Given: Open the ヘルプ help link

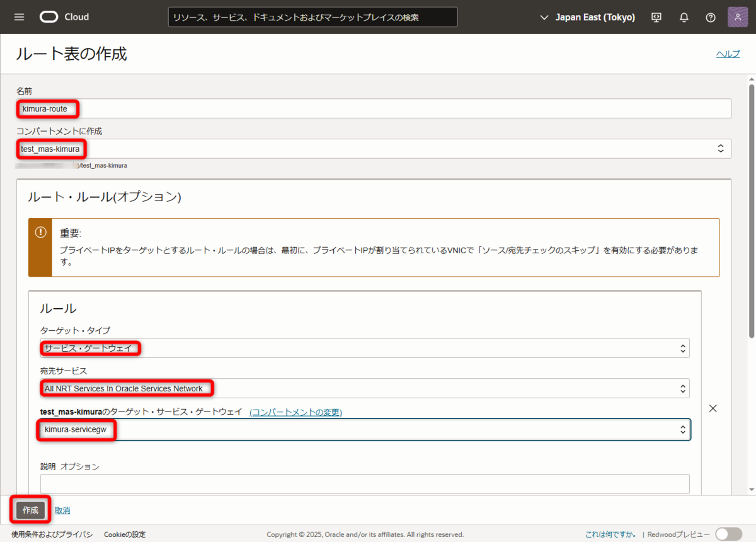Looking at the screenshot, I should (x=728, y=54).
